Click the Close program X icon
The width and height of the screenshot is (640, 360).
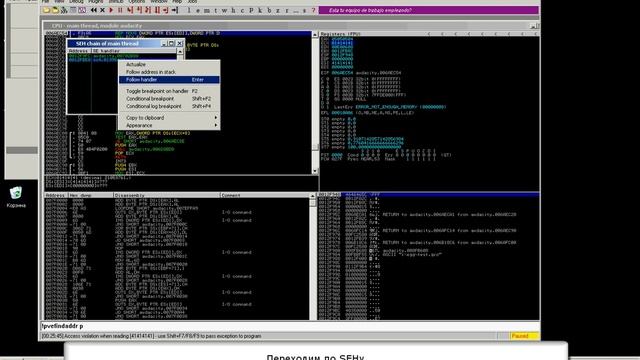[x=102, y=10]
